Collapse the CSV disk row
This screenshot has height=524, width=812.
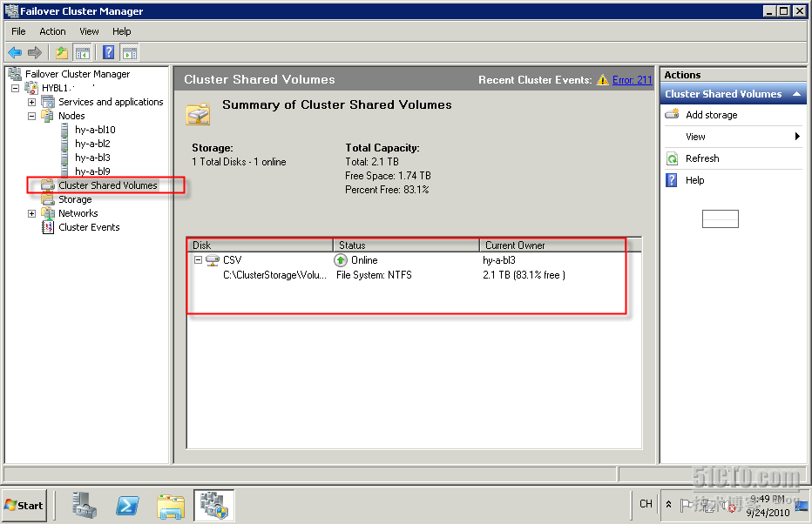pyautogui.click(x=198, y=259)
